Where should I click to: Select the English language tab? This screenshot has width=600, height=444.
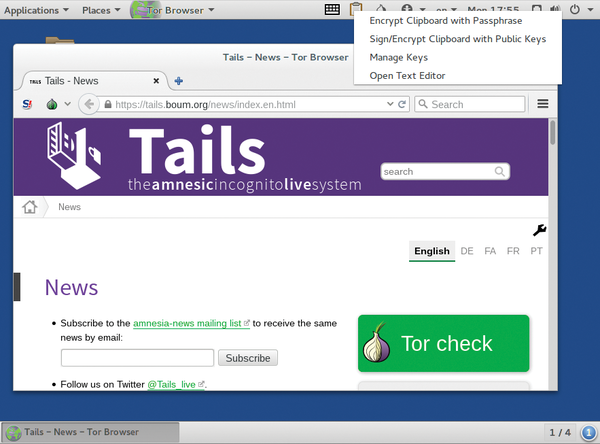(x=432, y=251)
